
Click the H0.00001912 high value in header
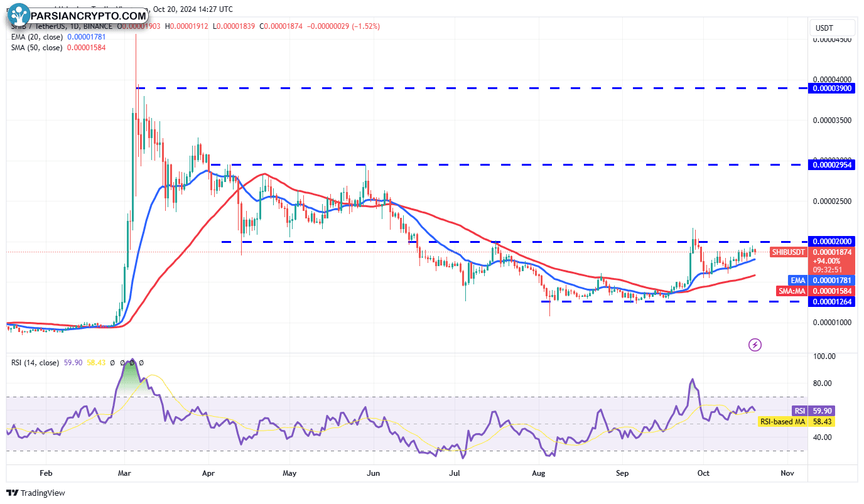188,26
